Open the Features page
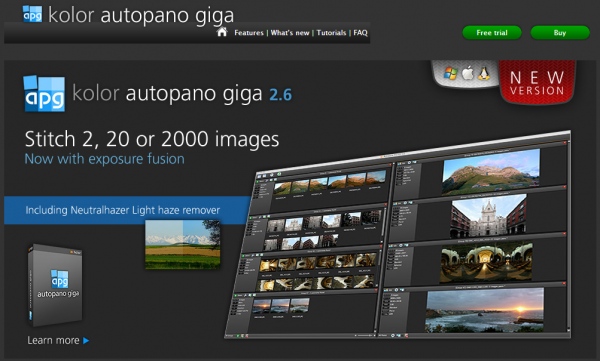 (x=249, y=33)
